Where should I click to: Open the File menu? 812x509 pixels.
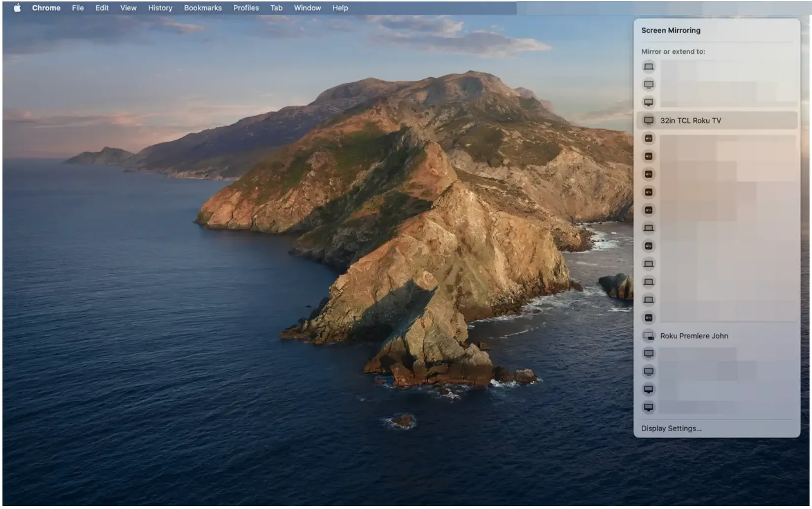click(78, 8)
